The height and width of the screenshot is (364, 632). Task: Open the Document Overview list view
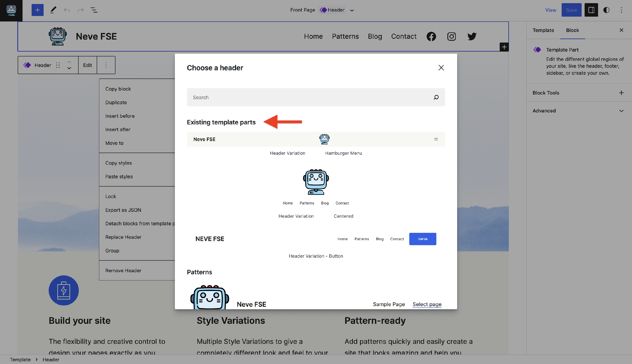point(94,10)
